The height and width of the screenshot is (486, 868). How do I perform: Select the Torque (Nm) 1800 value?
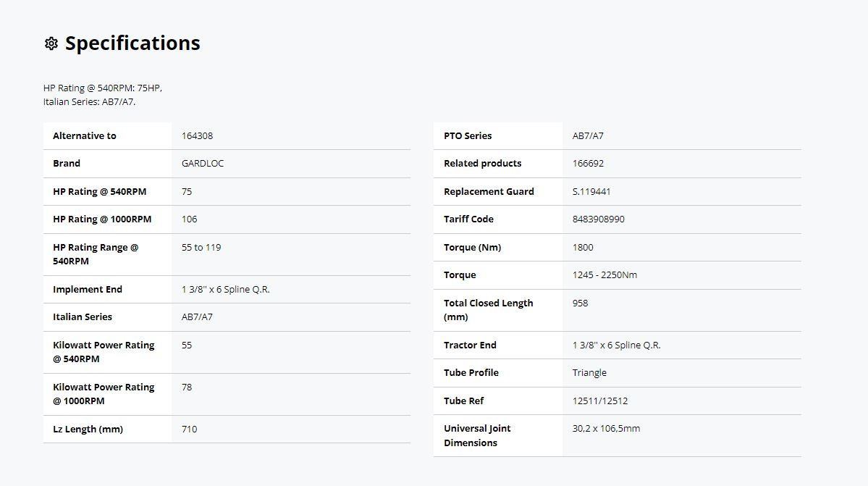(x=583, y=248)
